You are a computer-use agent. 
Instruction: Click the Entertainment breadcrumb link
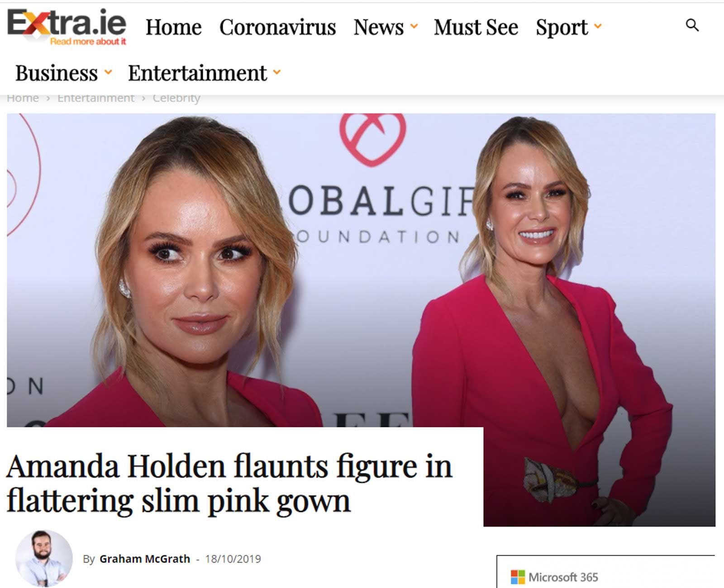(x=96, y=98)
